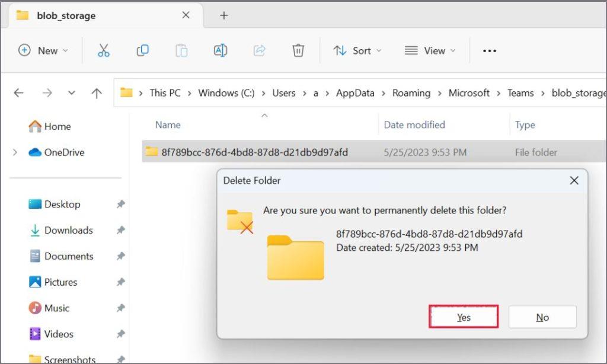Image resolution: width=607 pixels, height=364 pixels.
Task: Close the blob_storage tab
Action: (x=186, y=15)
